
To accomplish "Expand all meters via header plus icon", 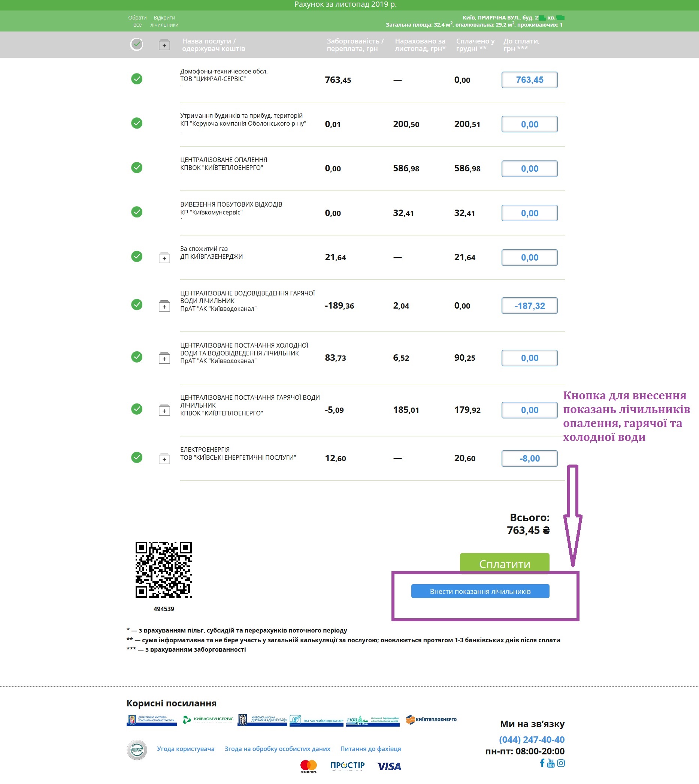I will (164, 45).
